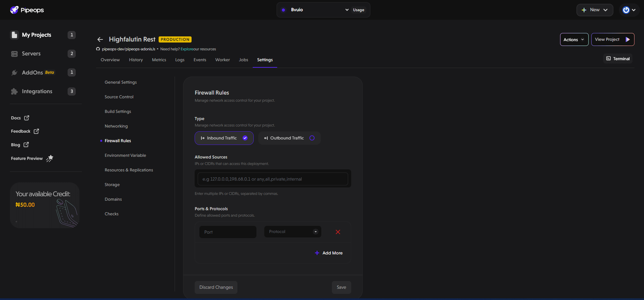The width and height of the screenshot is (644, 300).
Task: Click the Pipeops rocket logo
Action: click(14, 10)
